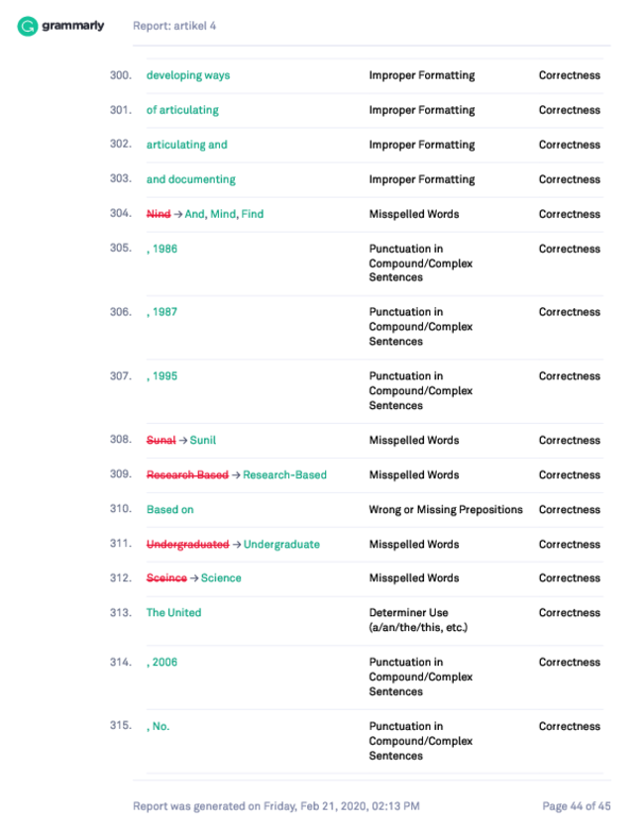The image size is (644, 833).
Task: Click the ', No.' suggestion in row 315
Action: 158,726
